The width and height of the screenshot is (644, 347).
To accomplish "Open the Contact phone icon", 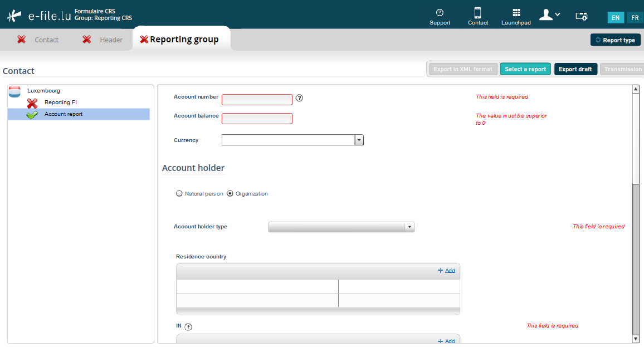I will [477, 17].
